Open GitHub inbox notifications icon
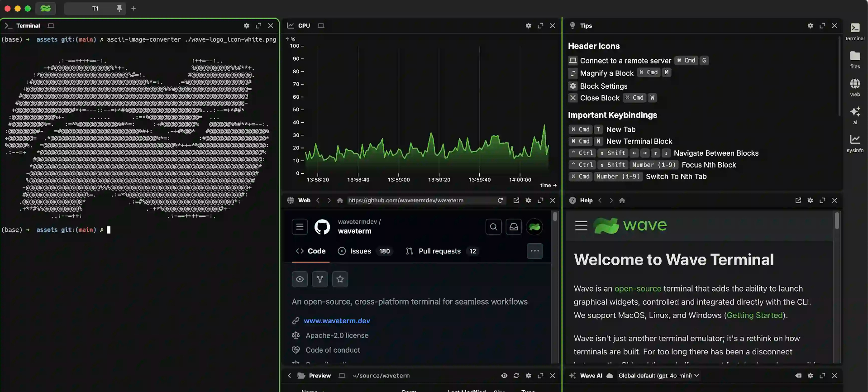The width and height of the screenshot is (868, 392). pos(514,227)
